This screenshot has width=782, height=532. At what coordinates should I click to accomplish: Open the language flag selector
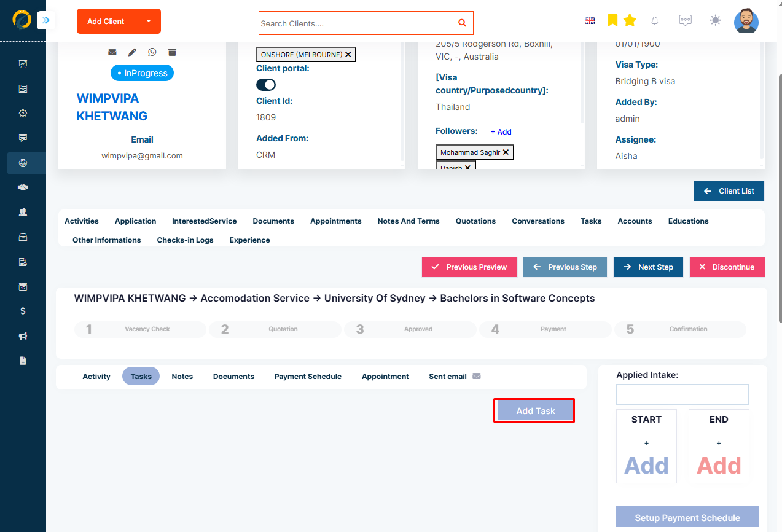(x=590, y=20)
